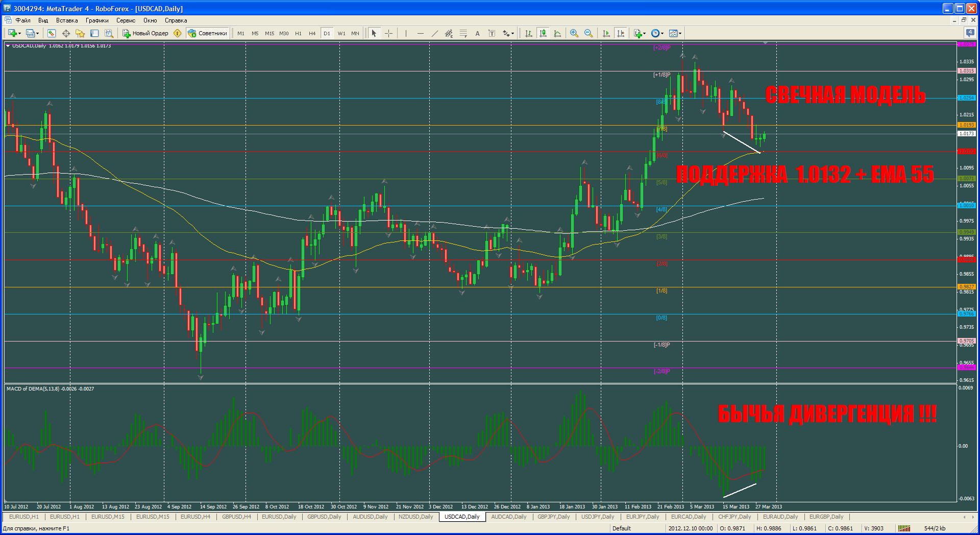Open the Вставка menu
The height and width of the screenshot is (535, 980).
(x=67, y=20)
